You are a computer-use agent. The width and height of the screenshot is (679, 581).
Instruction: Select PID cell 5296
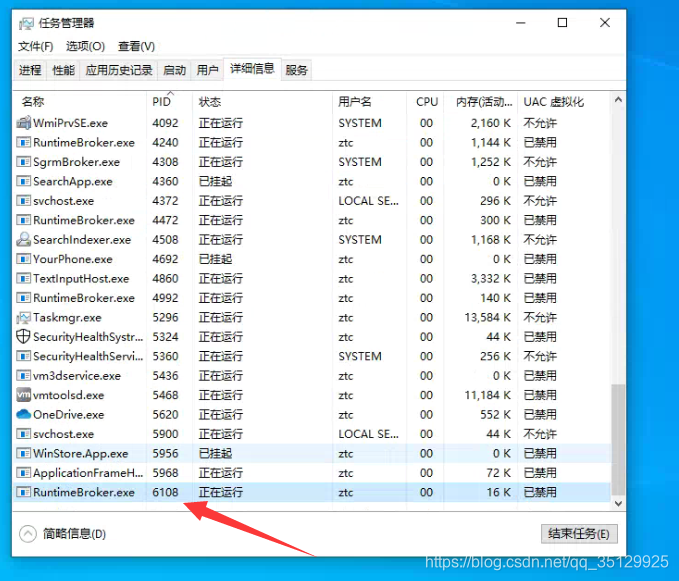(165, 317)
